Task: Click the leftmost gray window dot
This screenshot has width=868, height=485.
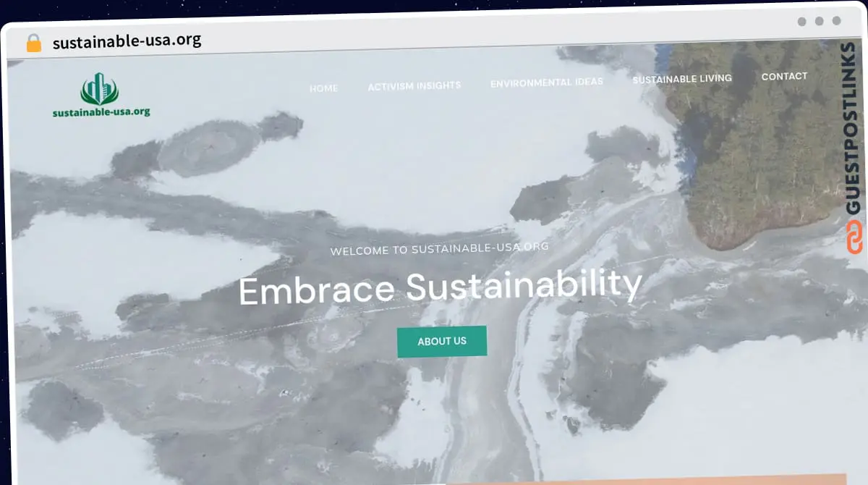Action: (801, 21)
